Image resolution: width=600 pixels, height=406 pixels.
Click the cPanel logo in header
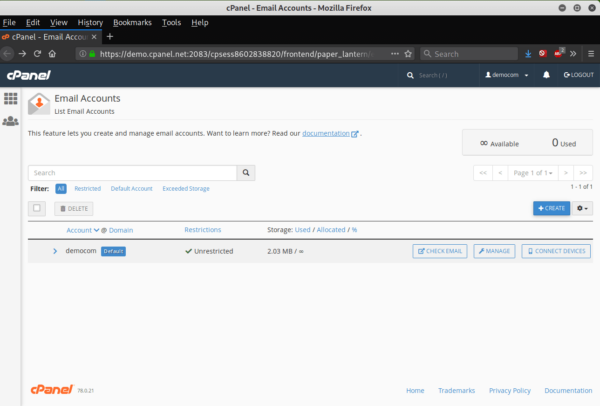coord(29,75)
